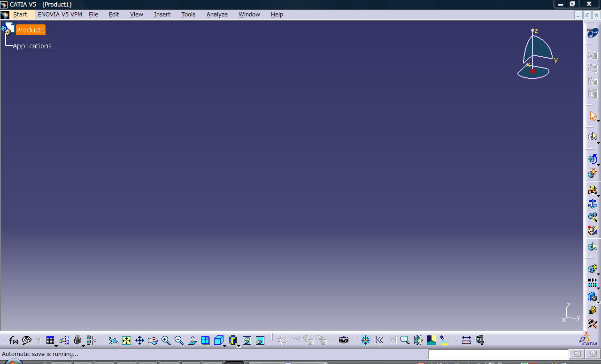Click the Update spiral icon
601x364 pixels.
(593, 159)
